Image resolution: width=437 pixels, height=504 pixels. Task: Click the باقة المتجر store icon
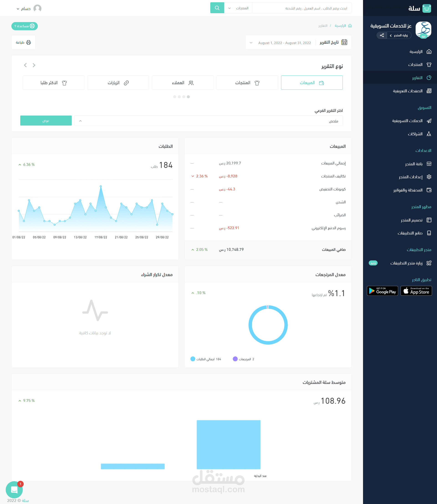point(429,164)
